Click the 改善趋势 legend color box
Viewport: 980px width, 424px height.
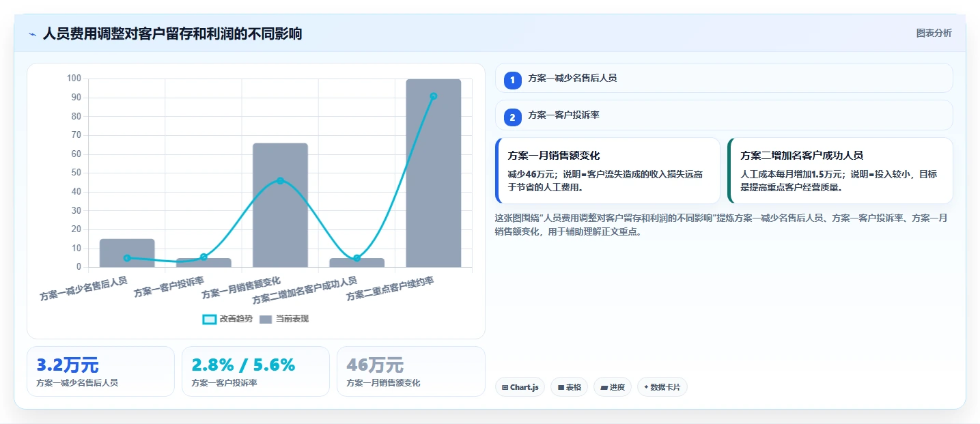210,319
